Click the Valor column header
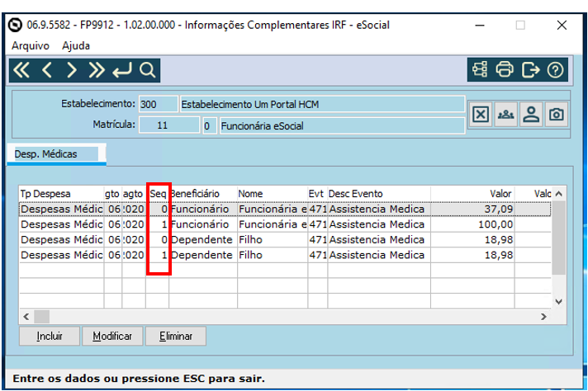 click(x=472, y=194)
